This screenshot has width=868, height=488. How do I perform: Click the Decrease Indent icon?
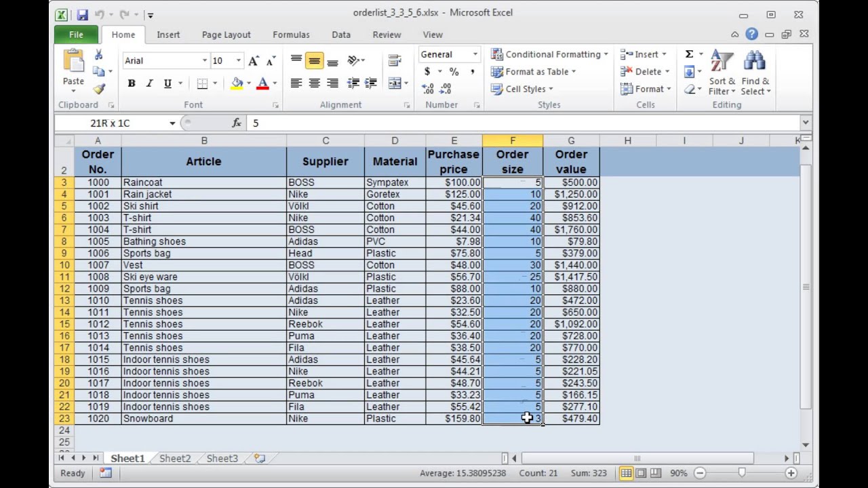pos(353,83)
